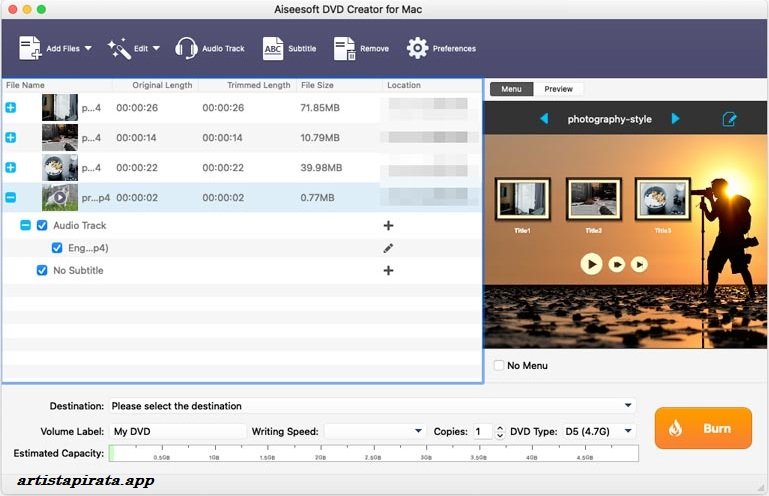Select the Title1 menu thumbnail
Viewport: 769px width, 496px height.
pos(522,199)
